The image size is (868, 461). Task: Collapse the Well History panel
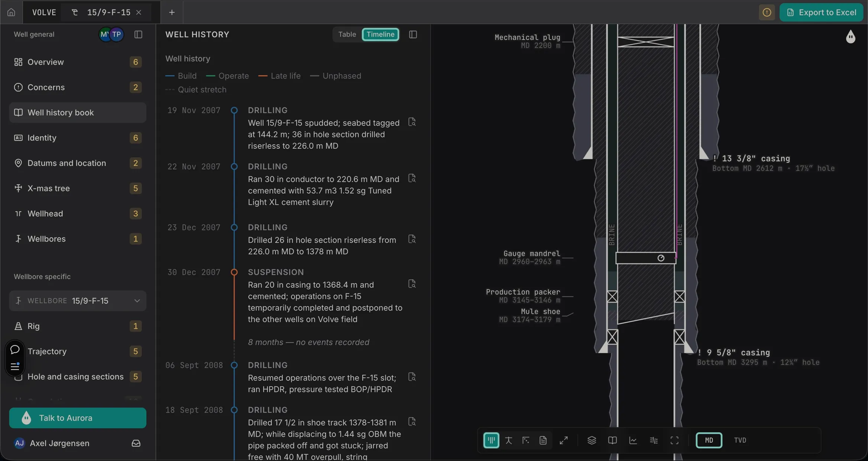tap(413, 34)
